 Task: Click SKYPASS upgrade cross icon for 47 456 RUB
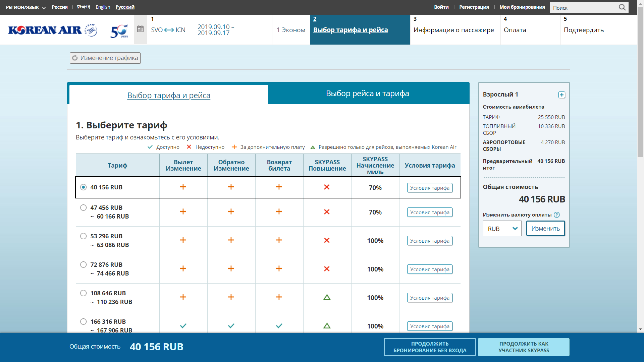327,212
